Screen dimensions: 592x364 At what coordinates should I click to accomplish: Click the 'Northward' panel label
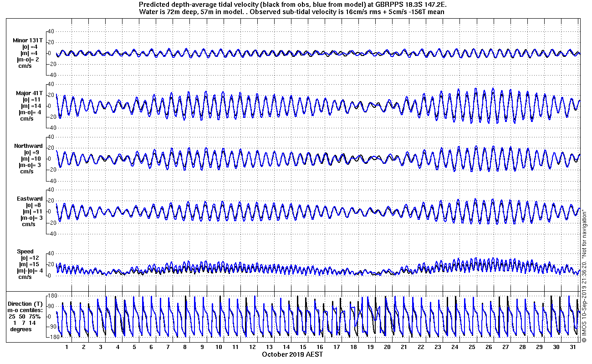[28, 146]
